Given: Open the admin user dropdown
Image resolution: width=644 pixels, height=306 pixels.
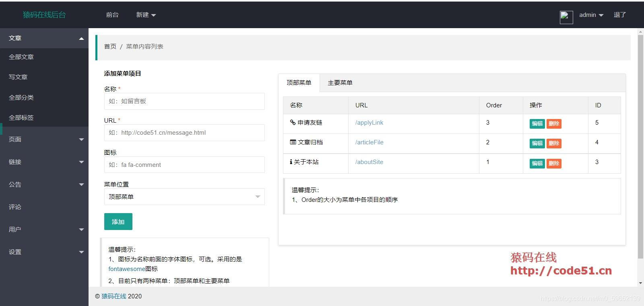Looking at the screenshot, I should click(591, 15).
